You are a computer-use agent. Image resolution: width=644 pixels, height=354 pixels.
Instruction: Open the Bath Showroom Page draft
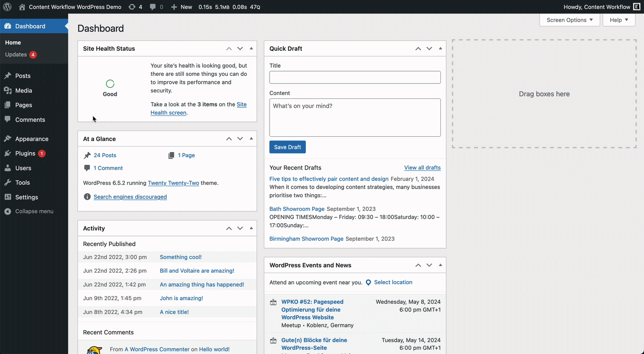point(297,209)
